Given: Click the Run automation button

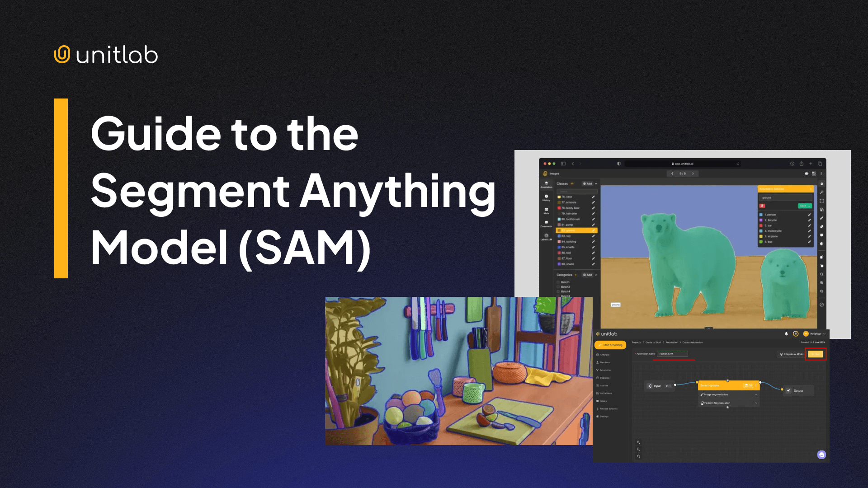Looking at the screenshot, I should click(816, 354).
